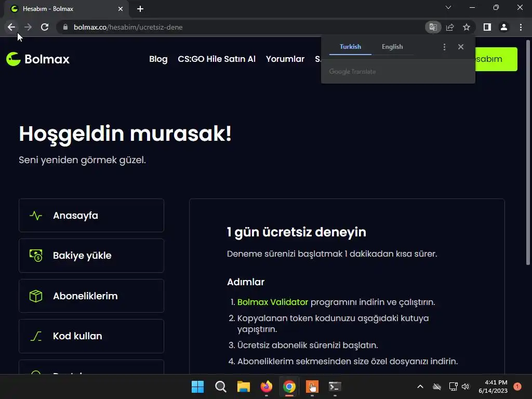532x399 pixels.
Task: Open Aboneliklerim in the sidebar
Action: click(x=91, y=296)
